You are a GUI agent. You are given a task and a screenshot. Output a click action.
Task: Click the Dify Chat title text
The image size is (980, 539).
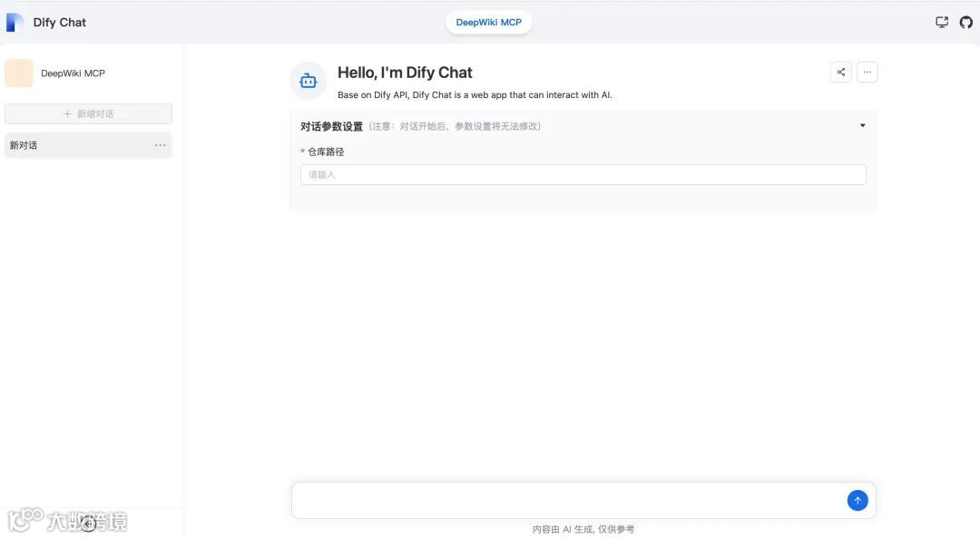(59, 23)
